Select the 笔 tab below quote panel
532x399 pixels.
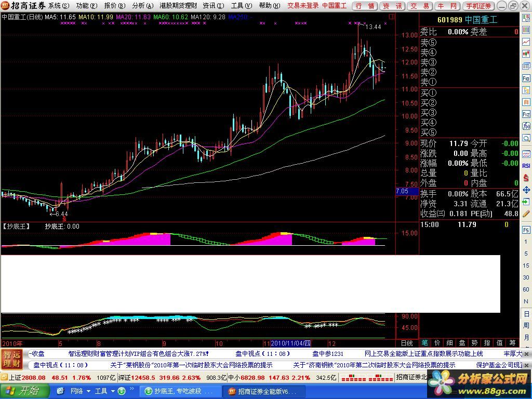coord(424,343)
